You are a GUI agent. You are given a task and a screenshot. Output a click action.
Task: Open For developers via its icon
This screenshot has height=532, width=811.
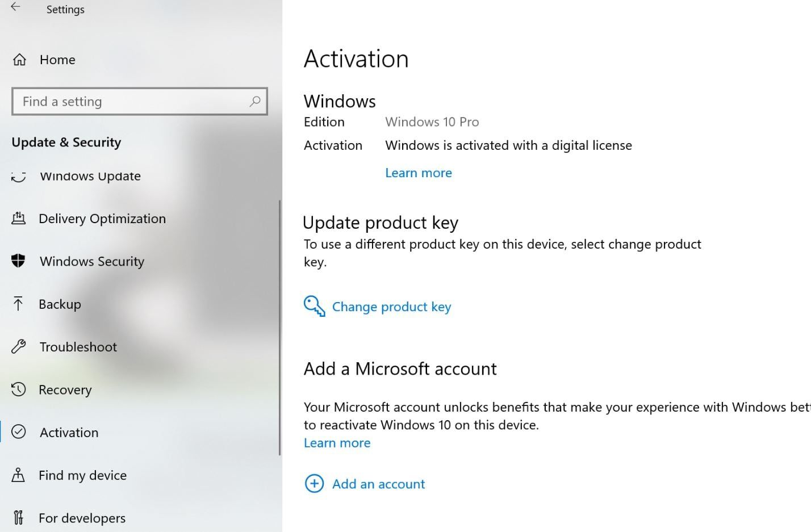[x=19, y=517]
